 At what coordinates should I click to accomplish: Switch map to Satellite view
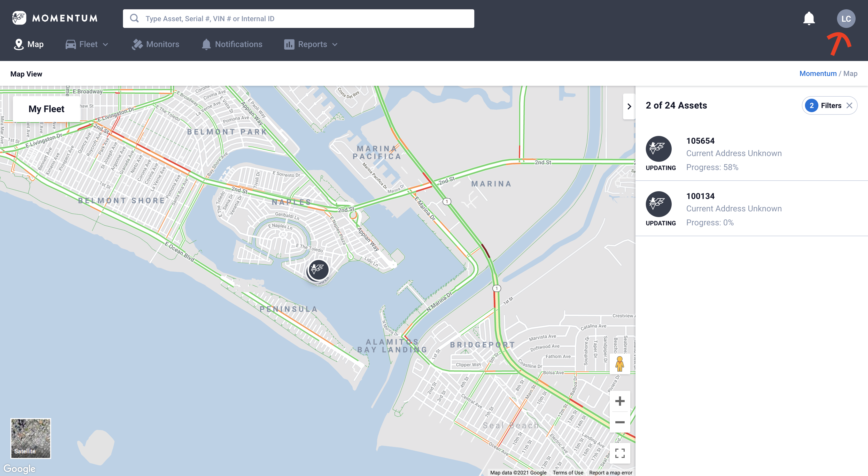pyautogui.click(x=31, y=438)
